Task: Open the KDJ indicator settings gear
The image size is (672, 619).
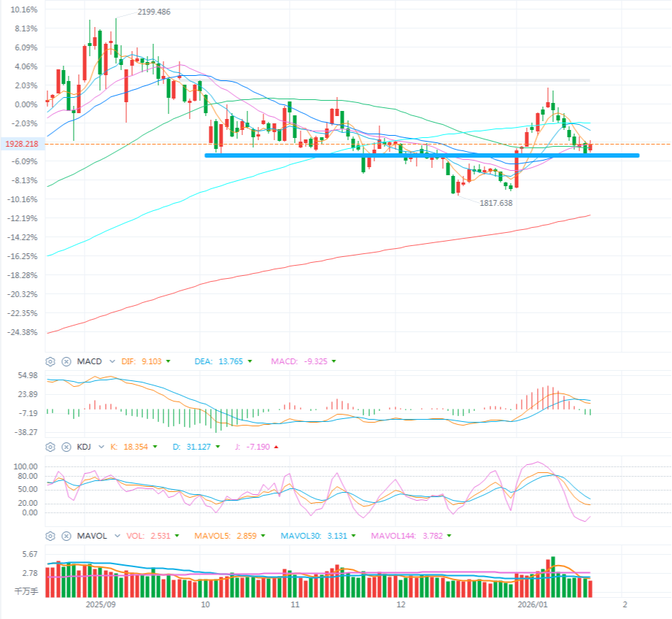Action: click(50, 447)
